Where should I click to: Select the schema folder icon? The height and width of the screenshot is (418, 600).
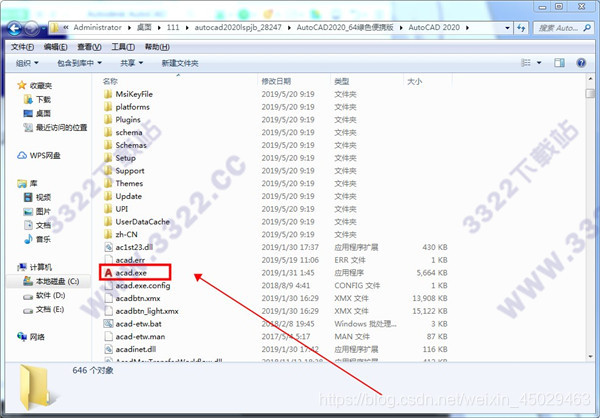[108, 132]
